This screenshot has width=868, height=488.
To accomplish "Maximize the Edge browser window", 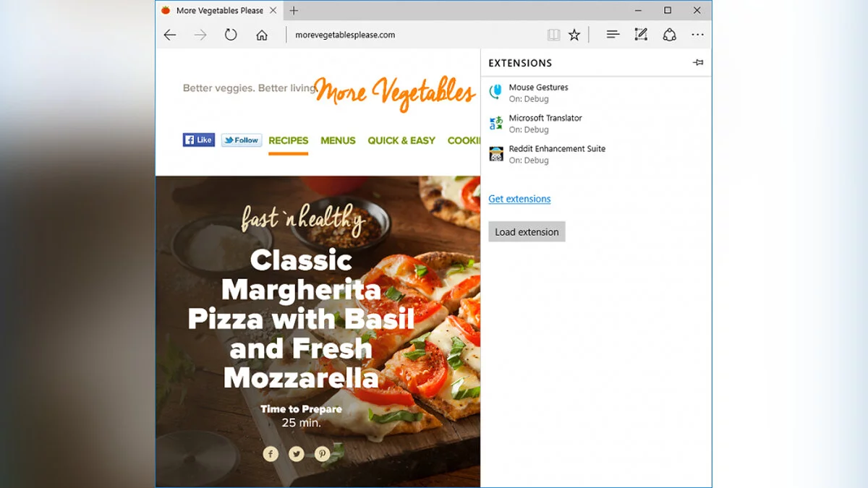I will coord(668,10).
